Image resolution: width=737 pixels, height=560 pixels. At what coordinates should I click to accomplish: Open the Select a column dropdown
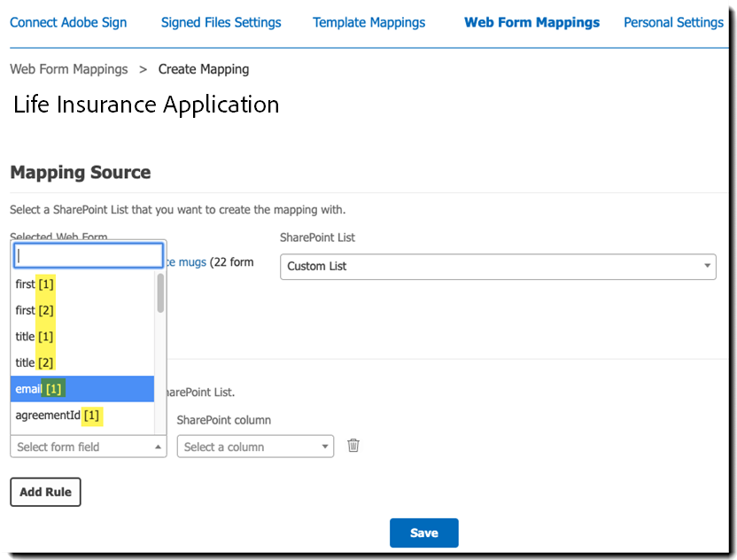[x=253, y=447]
